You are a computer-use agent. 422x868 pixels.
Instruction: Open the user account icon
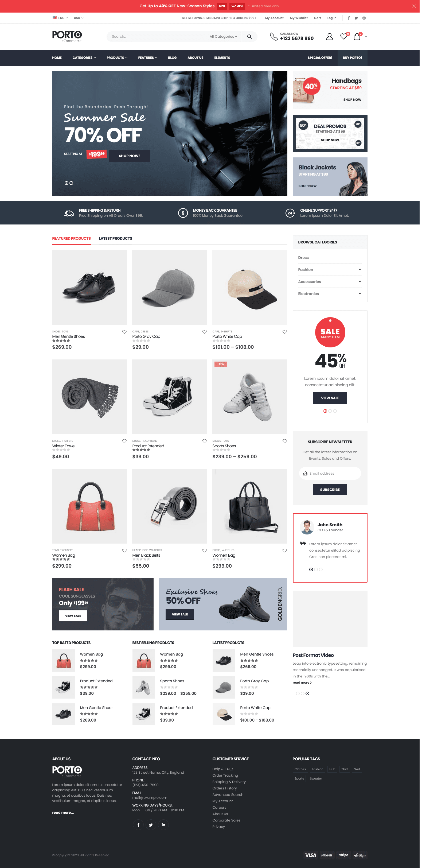click(x=331, y=37)
